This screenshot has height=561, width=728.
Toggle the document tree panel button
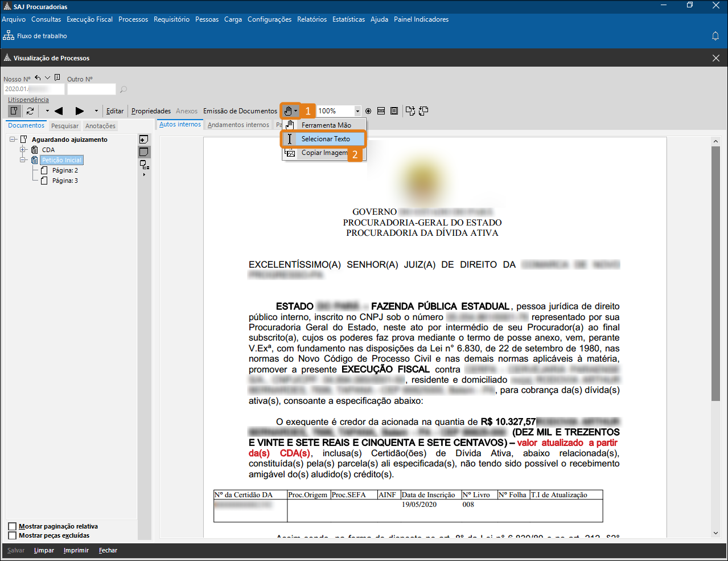pos(15,111)
